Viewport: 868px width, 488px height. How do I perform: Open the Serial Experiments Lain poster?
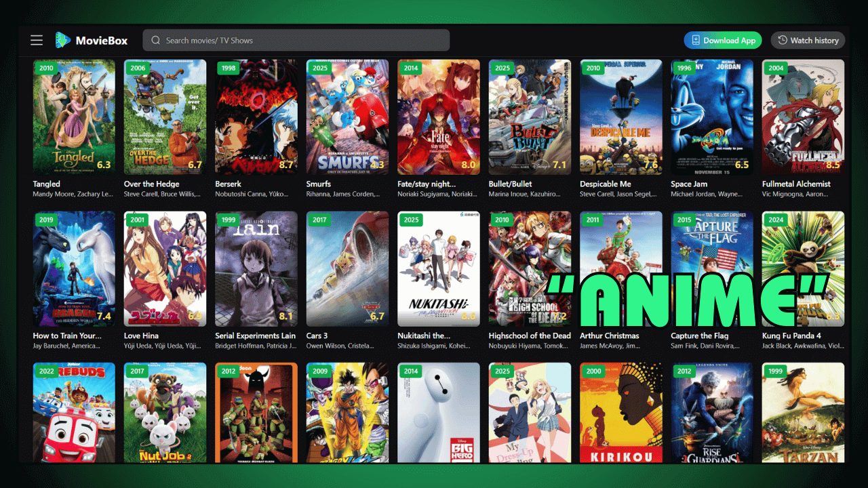point(256,269)
